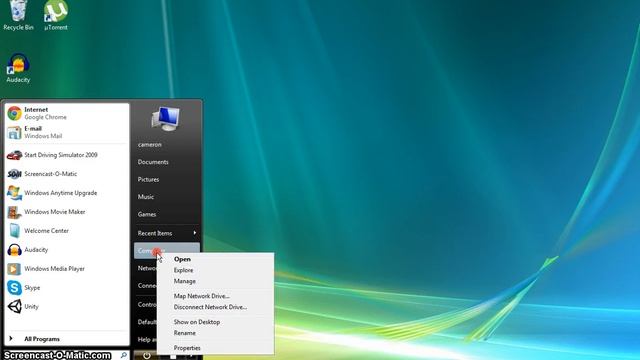Open Windows Anytime Upgrade
This screenshot has width=640, height=360.
click(x=67, y=193)
